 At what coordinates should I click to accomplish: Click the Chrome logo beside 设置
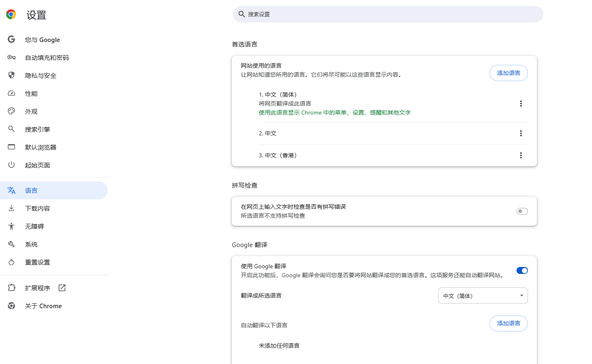11,15
